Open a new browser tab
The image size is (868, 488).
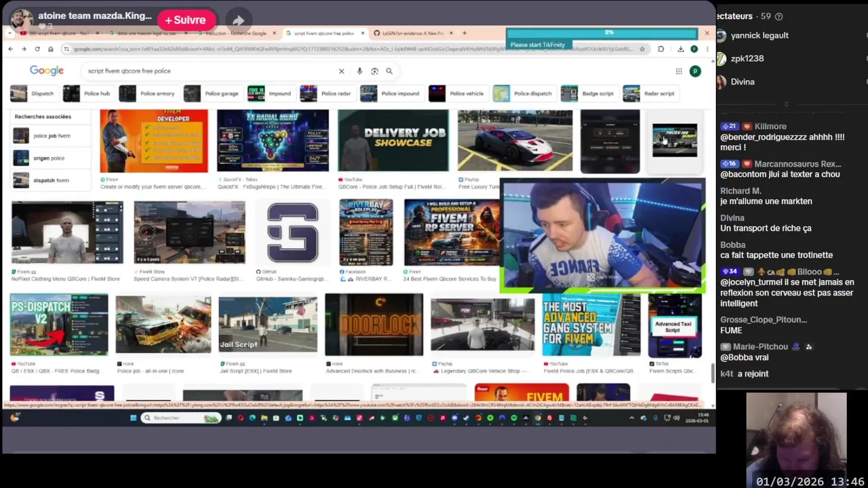(465, 33)
